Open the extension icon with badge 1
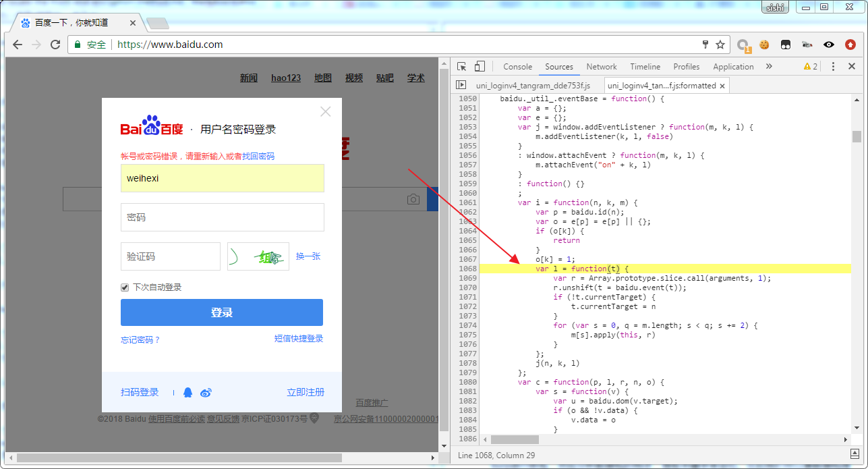The height and width of the screenshot is (469, 868). click(743, 45)
